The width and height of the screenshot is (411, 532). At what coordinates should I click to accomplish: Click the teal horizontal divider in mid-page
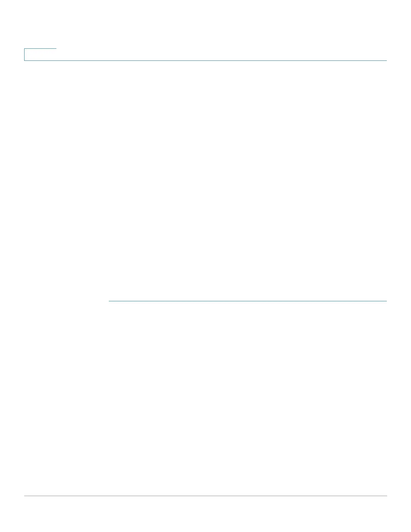click(x=248, y=301)
